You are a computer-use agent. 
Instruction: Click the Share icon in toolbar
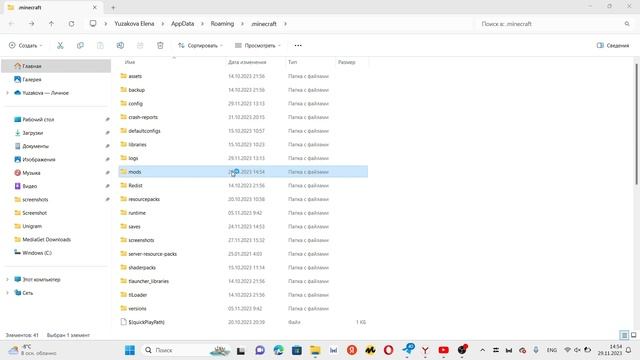(x=140, y=45)
